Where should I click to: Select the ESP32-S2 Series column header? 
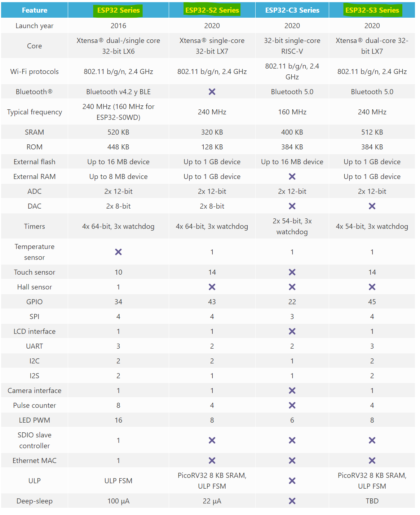pos(212,10)
